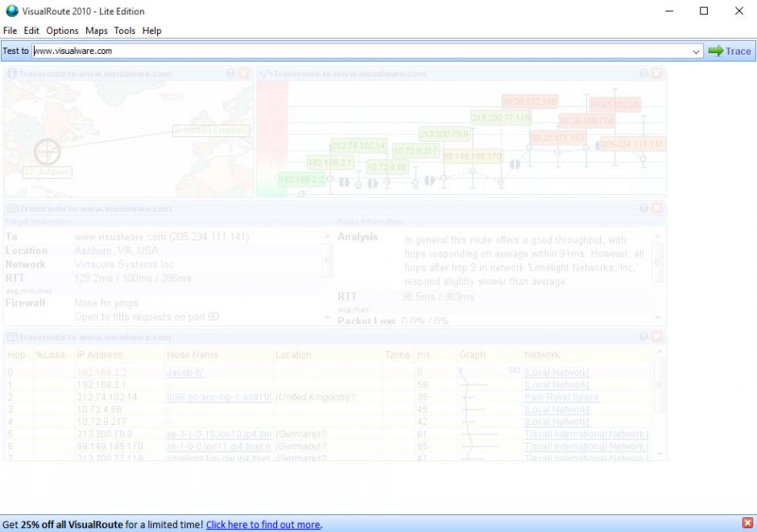Viewport: 757px width, 532px height.
Task: Click graph node label 213.200.77.118
Action: point(501,118)
